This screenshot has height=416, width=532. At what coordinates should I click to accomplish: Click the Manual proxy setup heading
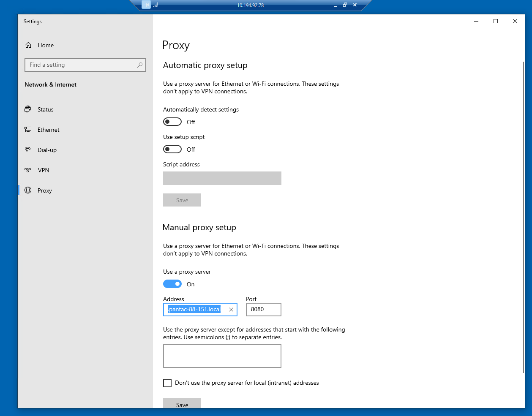click(x=199, y=227)
